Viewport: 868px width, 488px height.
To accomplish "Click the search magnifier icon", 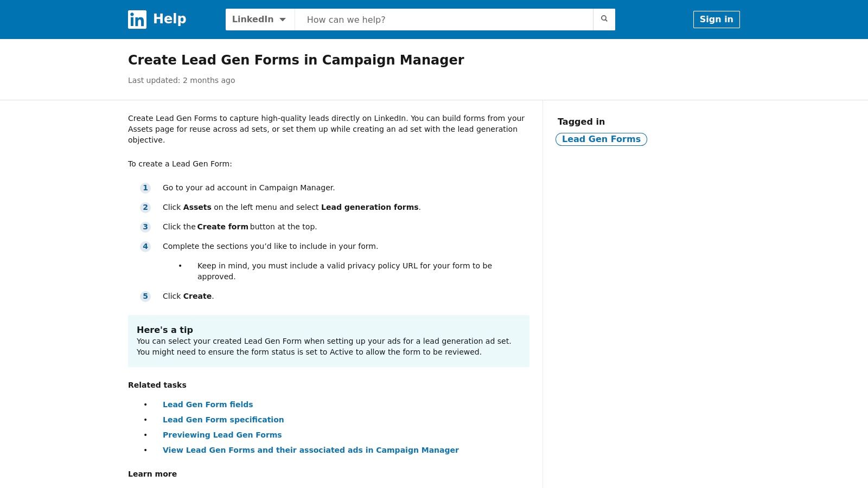I will (604, 19).
